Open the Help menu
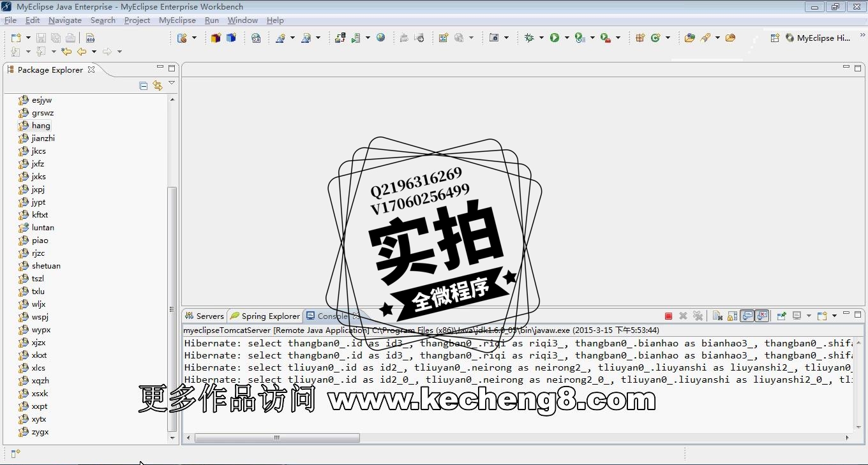 275,20
